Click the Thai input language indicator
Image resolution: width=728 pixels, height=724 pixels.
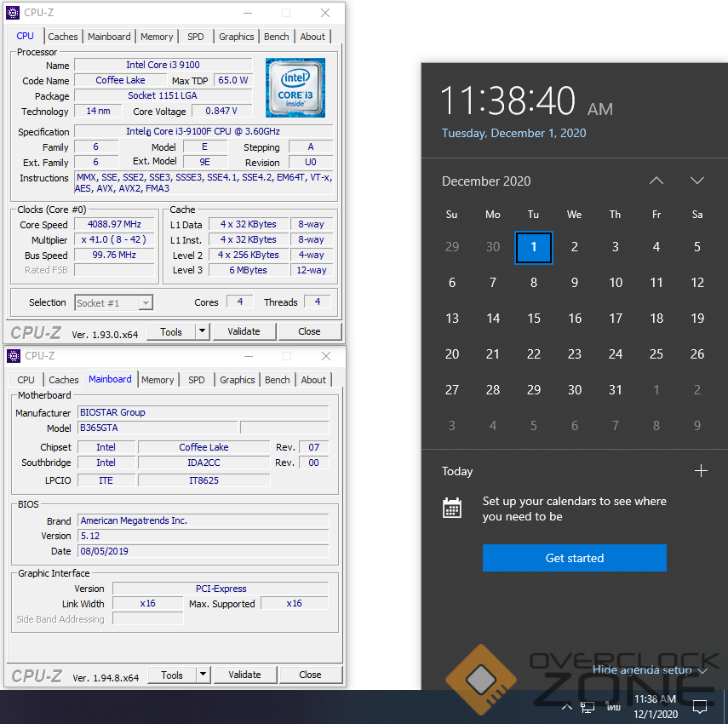point(612,707)
